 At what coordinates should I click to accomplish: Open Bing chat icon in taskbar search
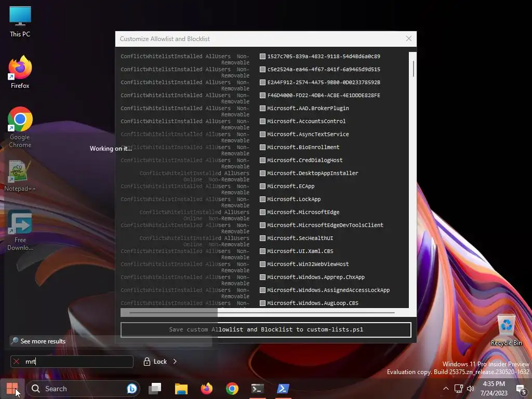tap(131, 389)
